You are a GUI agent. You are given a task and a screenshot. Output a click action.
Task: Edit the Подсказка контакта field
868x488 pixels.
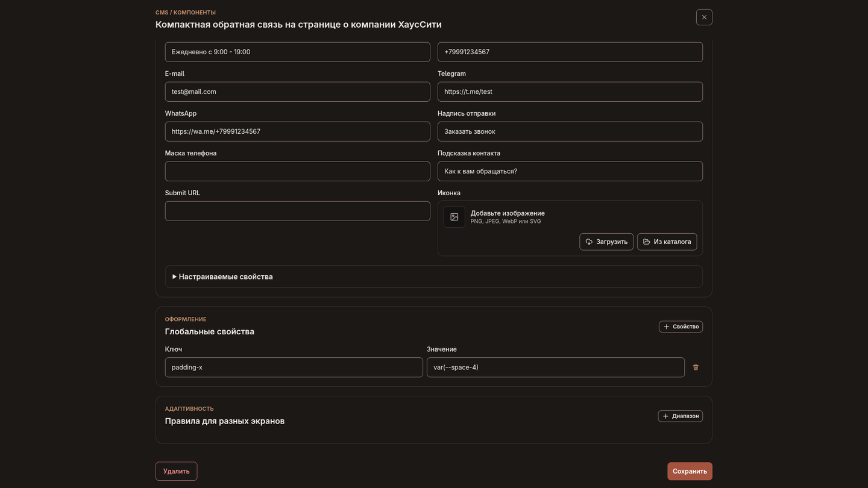point(570,171)
